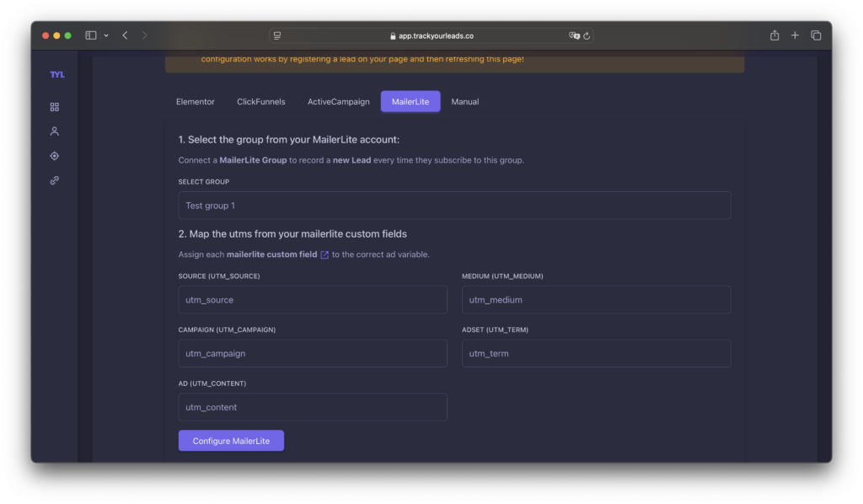
Task: Click the heading '2. Map the utms from your mailerlite custom fields'
Action: click(292, 233)
